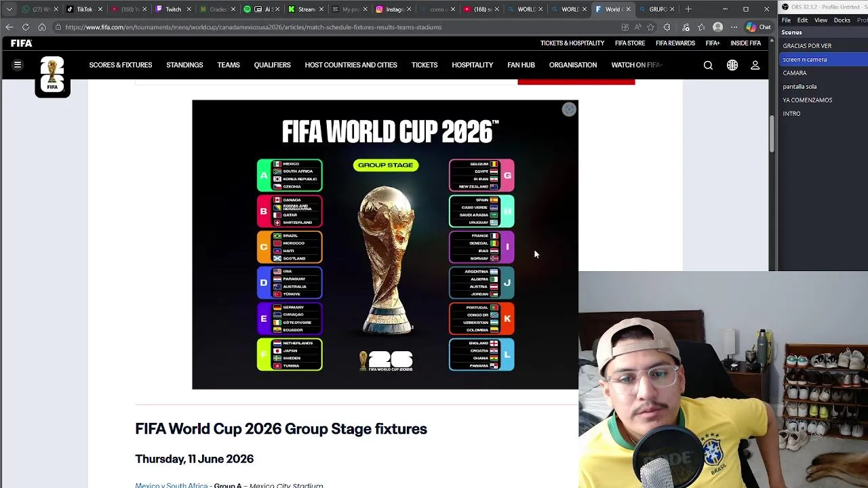
Task: Open the hamburger menu on FIFA site
Action: click(x=18, y=65)
